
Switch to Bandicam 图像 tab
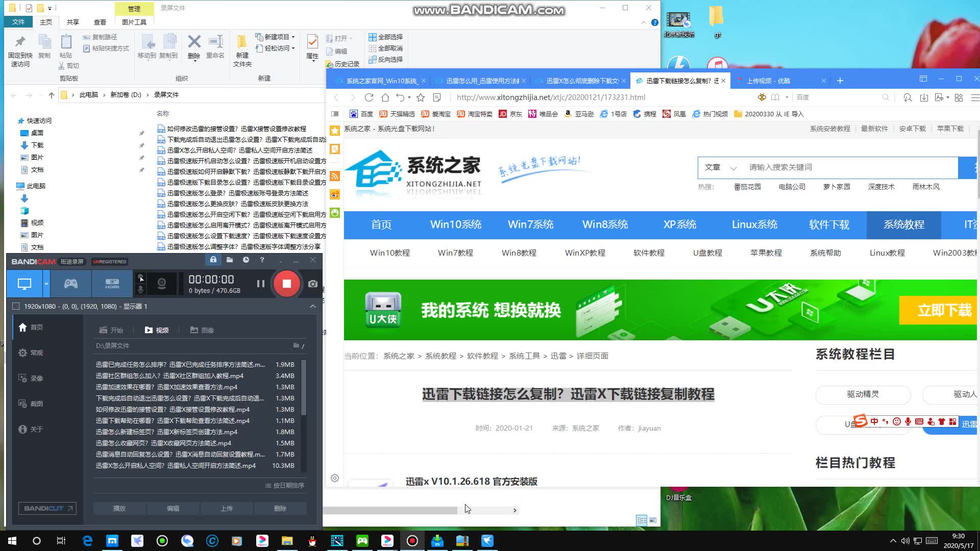click(202, 330)
